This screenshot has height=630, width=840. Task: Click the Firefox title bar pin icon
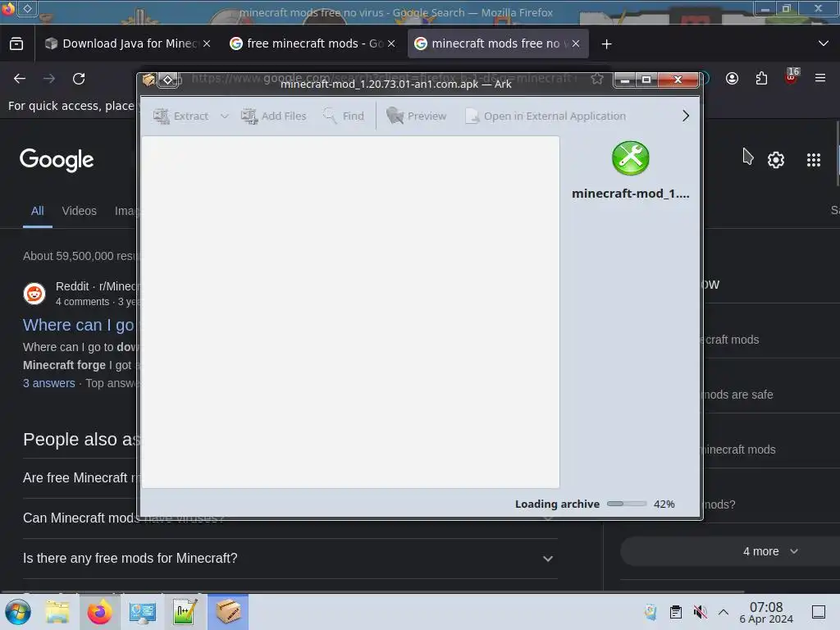point(27,8)
